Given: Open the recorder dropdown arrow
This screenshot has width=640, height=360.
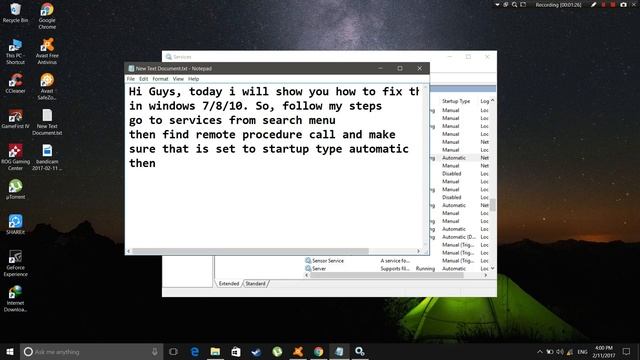Looking at the screenshot, I should point(497,5).
